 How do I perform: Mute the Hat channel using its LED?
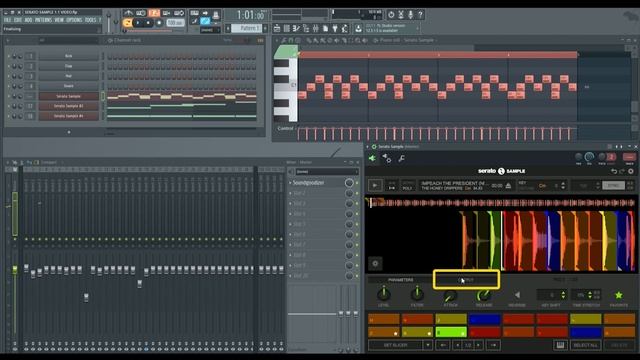click(9, 76)
